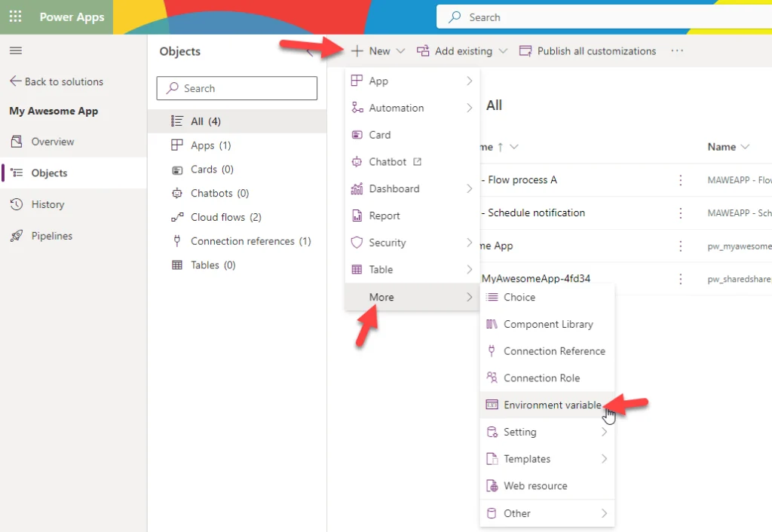Click the Publish all customizations icon
Viewport: 772px width, 532px height.
pyautogui.click(x=525, y=51)
